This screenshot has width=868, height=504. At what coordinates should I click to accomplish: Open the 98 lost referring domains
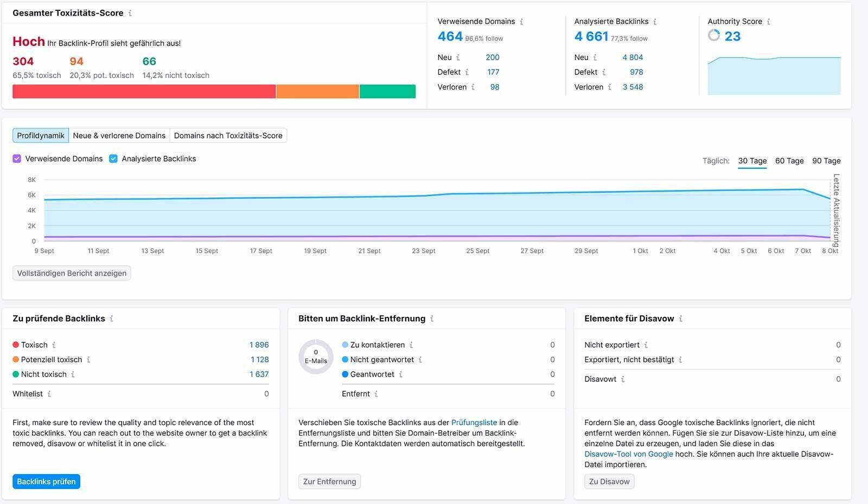[x=495, y=87]
